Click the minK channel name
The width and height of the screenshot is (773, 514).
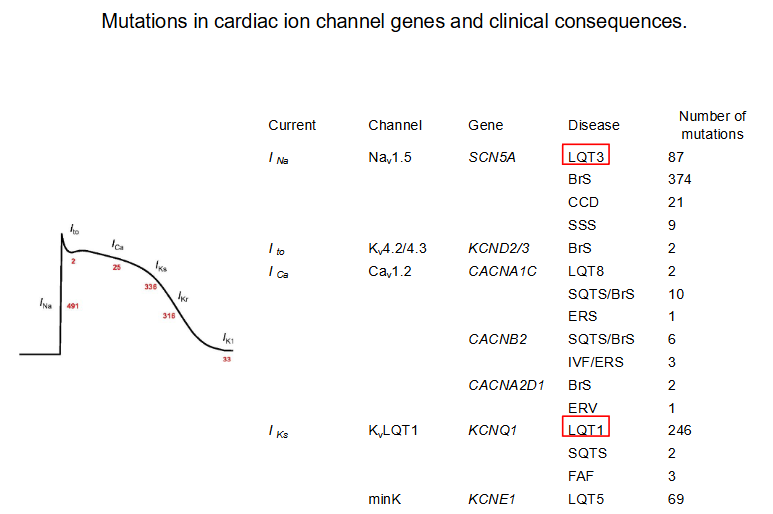[385, 498]
